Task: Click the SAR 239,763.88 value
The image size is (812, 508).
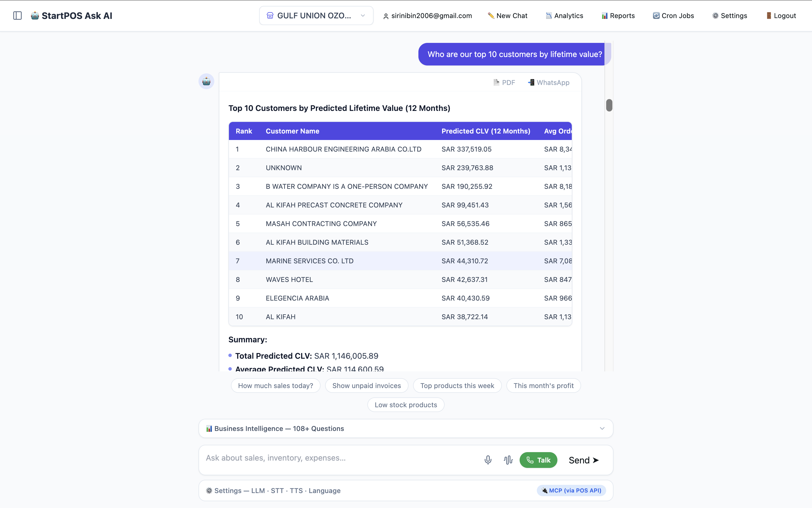Action: [467, 168]
